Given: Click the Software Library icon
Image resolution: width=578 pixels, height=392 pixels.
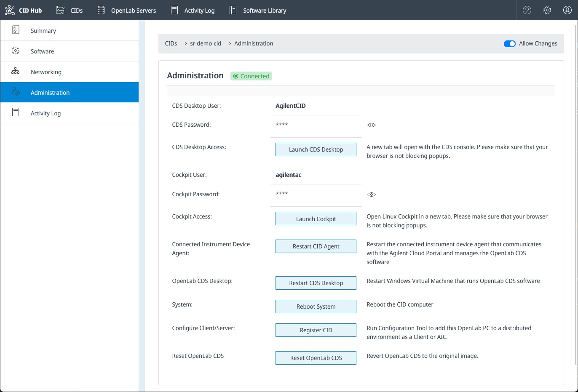Looking at the screenshot, I should coord(233,10).
